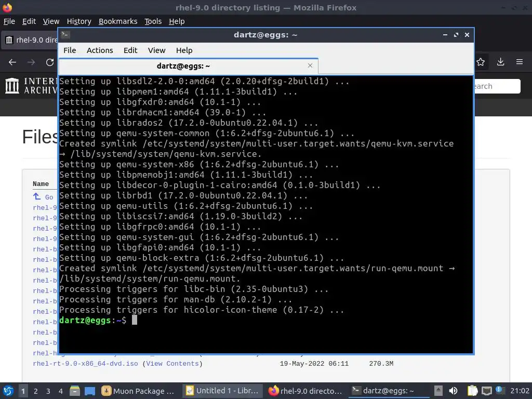Click View Contents link for rhel-rt iso
Screen dimensions: 532x399
click(172, 364)
